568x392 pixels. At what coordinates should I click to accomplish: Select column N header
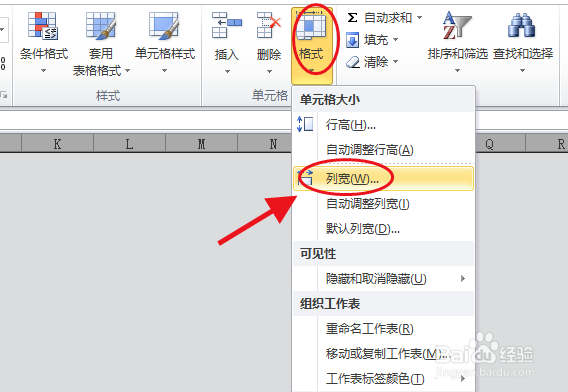265,144
